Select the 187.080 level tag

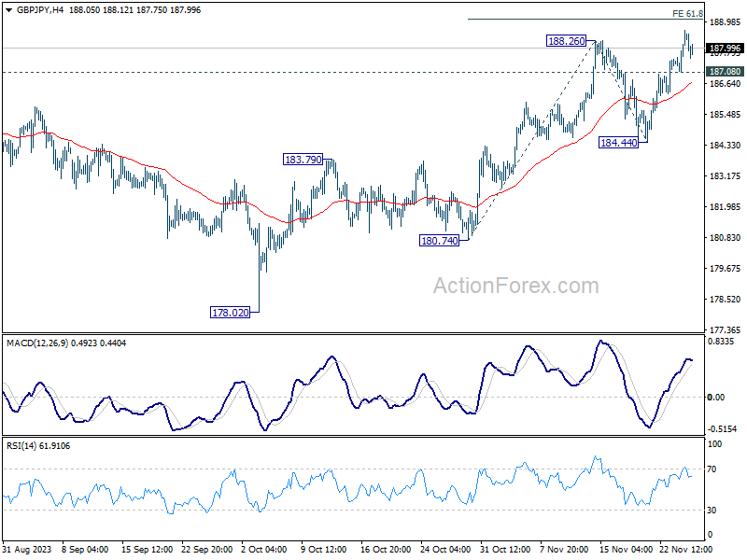click(x=725, y=72)
